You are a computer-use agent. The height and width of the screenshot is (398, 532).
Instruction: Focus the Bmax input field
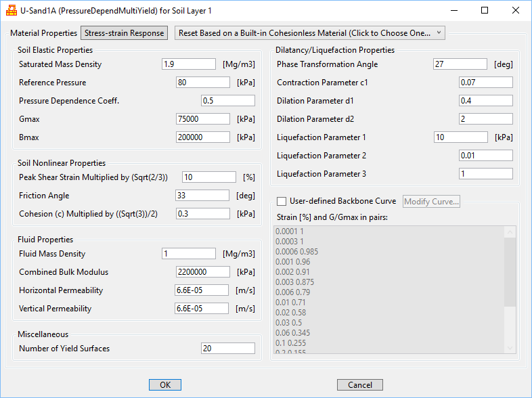click(202, 137)
